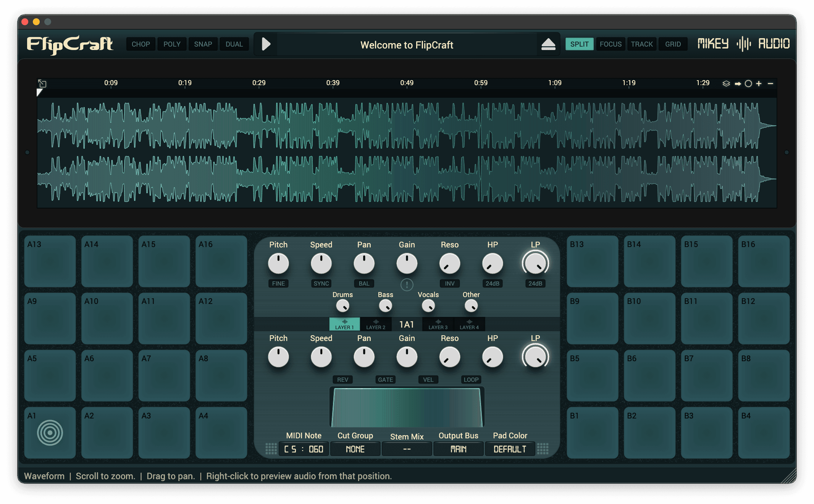Click the play button in the header

pyautogui.click(x=266, y=44)
